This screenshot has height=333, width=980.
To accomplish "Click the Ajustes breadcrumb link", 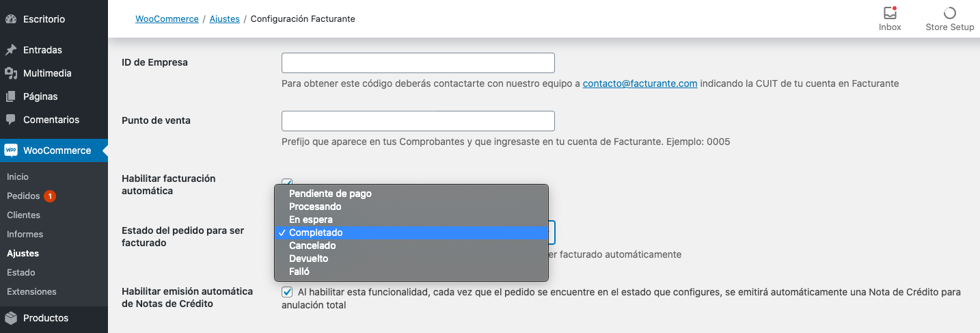I will tap(224, 19).
